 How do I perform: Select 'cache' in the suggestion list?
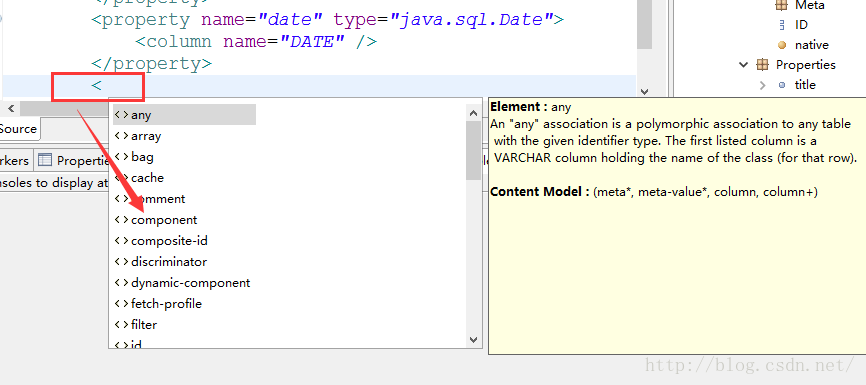(147, 178)
